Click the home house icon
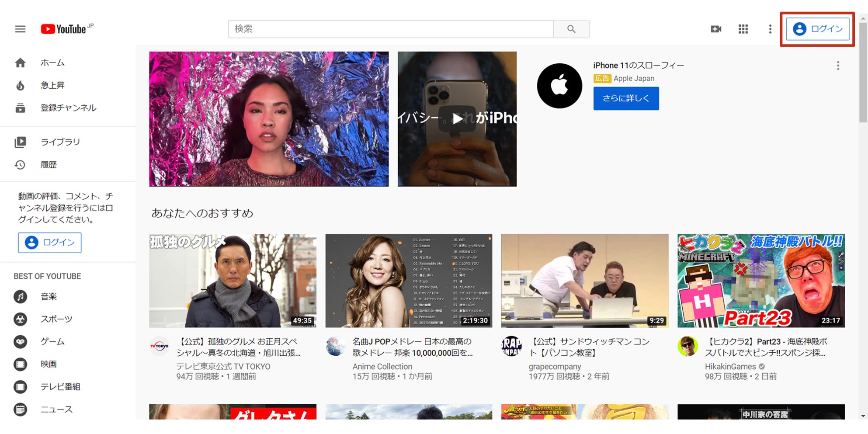The height and width of the screenshot is (434, 868). coord(20,63)
